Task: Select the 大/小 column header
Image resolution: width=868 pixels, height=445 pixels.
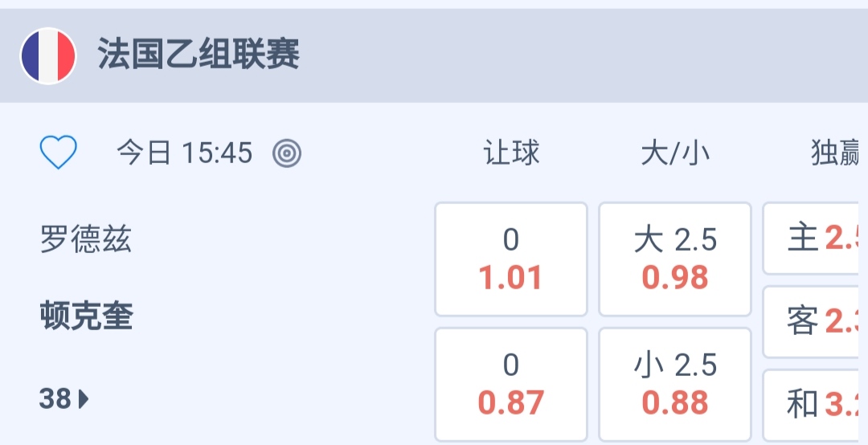Action: point(675,153)
